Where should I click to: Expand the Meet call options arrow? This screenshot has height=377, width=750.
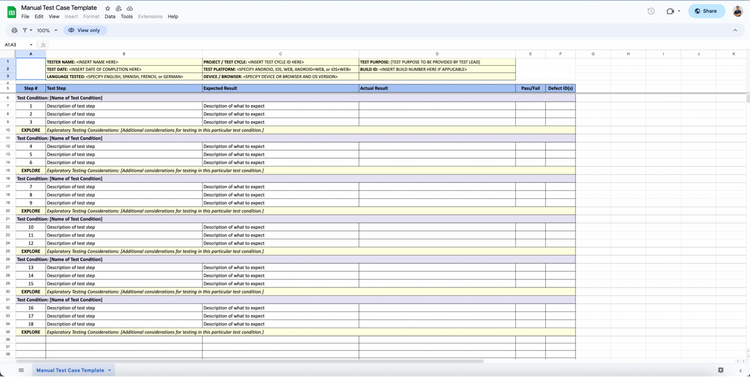tap(679, 11)
